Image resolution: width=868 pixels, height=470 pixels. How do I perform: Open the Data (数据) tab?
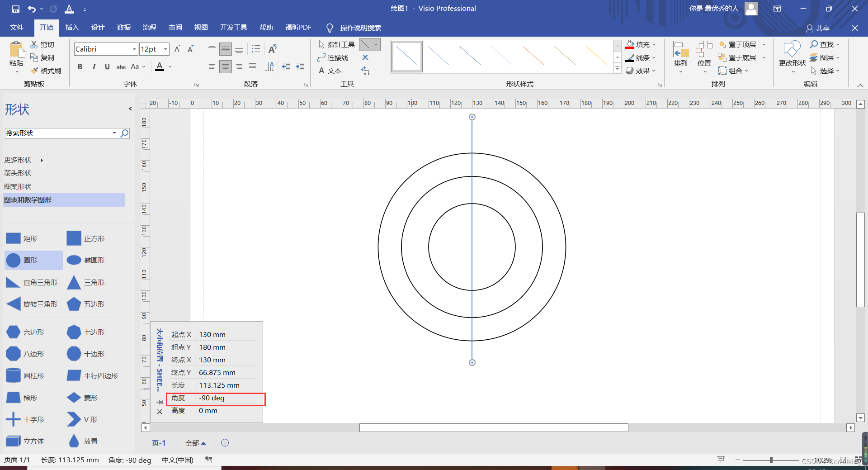click(123, 28)
